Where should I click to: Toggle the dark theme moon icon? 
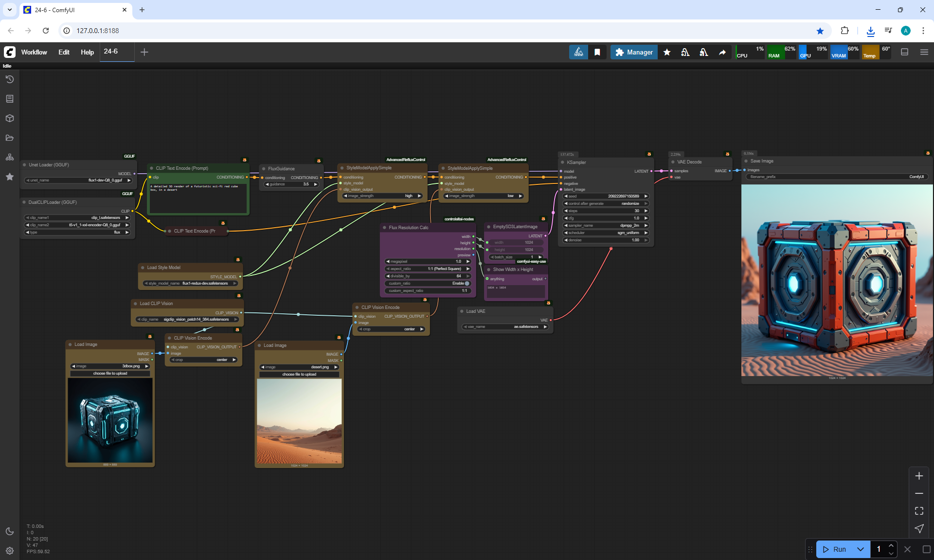click(x=10, y=531)
